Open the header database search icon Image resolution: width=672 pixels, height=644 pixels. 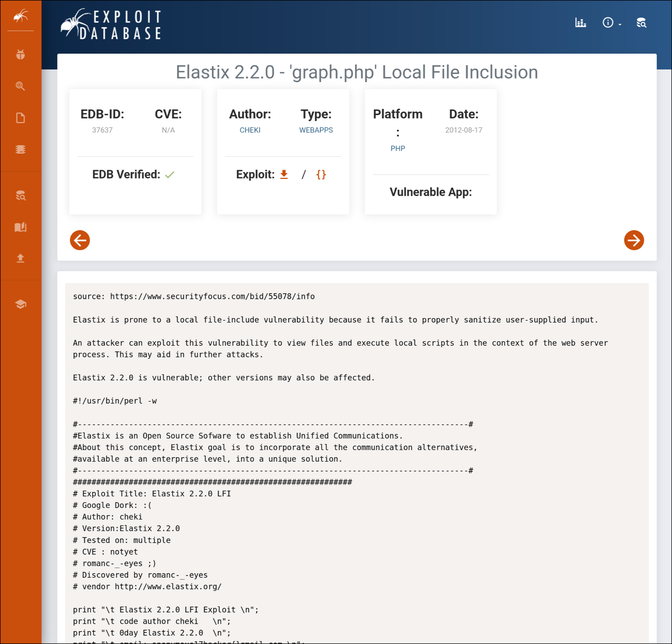coord(641,23)
